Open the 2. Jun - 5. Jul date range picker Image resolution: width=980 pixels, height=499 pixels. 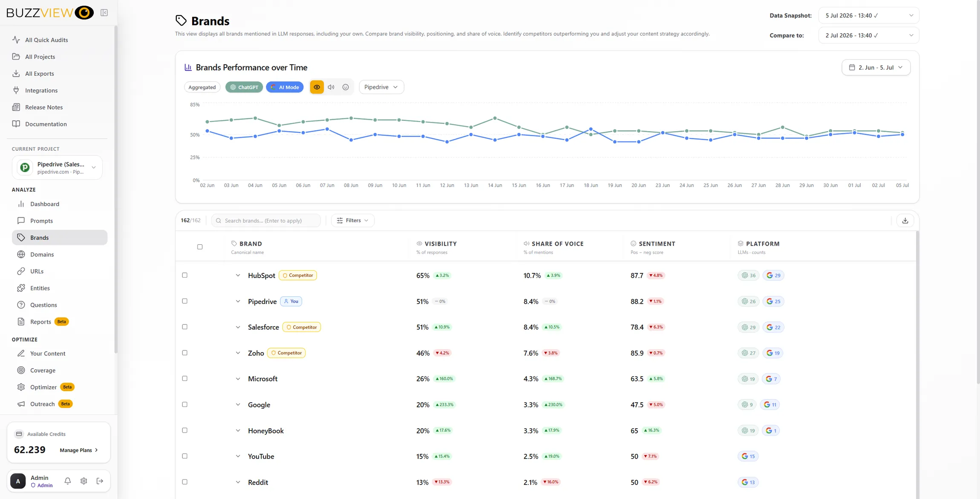876,67
